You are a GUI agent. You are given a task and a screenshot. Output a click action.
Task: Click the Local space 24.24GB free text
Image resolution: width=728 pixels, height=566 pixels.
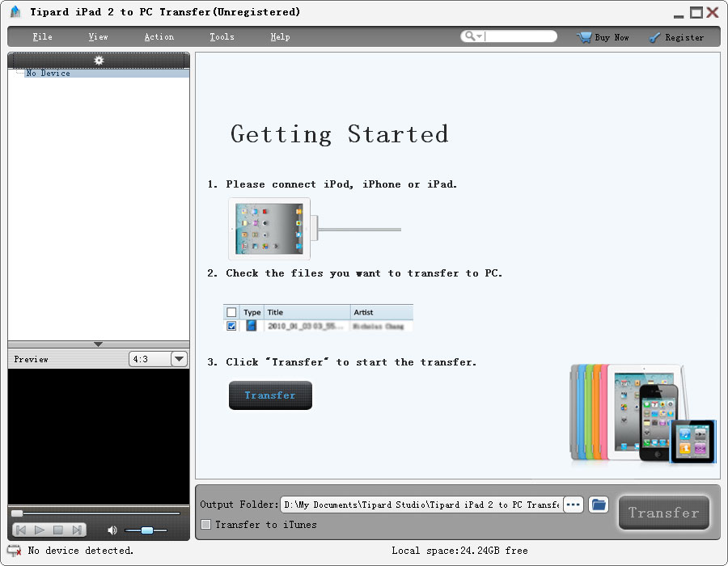(x=459, y=551)
